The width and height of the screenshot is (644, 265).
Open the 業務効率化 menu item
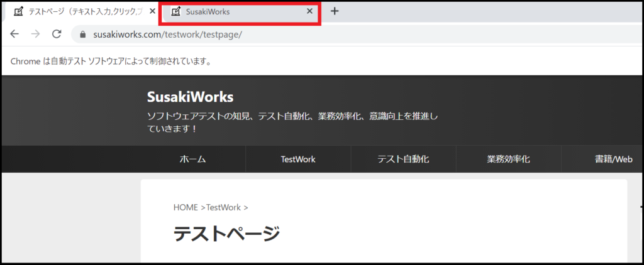click(508, 159)
